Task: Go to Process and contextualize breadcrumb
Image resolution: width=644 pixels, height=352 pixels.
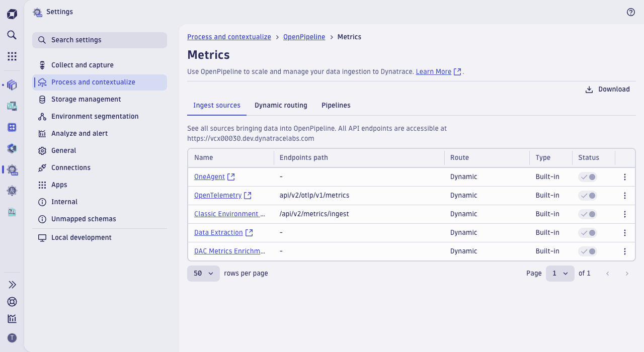Action: 229,37
